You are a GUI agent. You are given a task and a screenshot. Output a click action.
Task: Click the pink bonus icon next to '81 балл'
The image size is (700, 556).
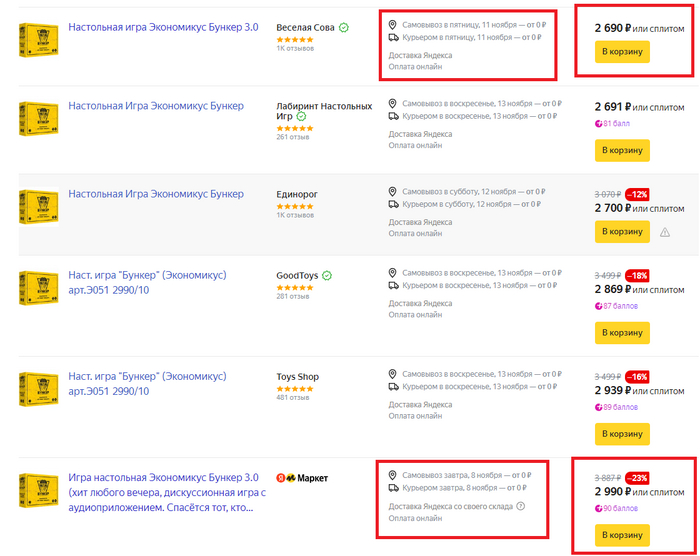598,124
